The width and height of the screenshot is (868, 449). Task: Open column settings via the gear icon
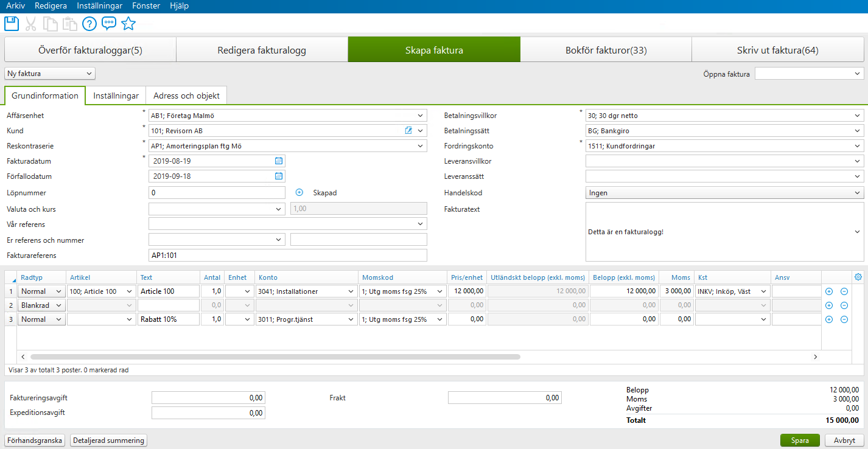[858, 276]
